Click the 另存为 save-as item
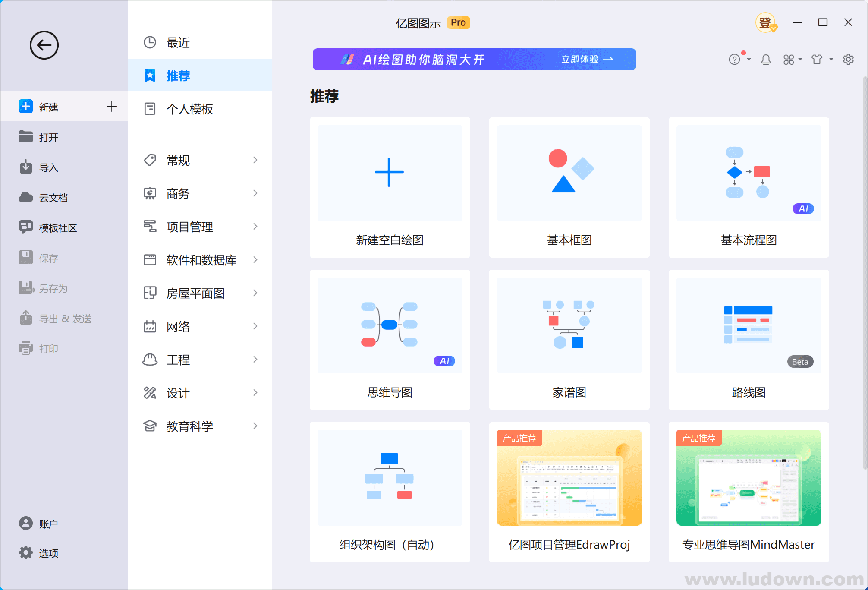This screenshot has height=590, width=868. [x=64, y=288]
